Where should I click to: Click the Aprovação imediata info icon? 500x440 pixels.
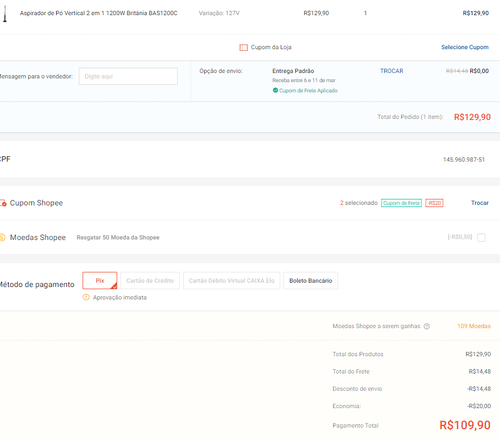(x=86, y=297)
